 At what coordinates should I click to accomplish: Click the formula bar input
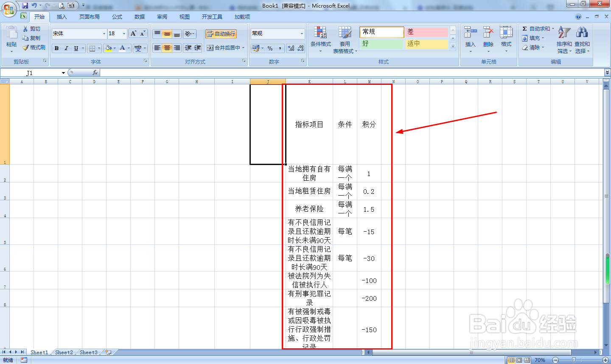[352, 73]
